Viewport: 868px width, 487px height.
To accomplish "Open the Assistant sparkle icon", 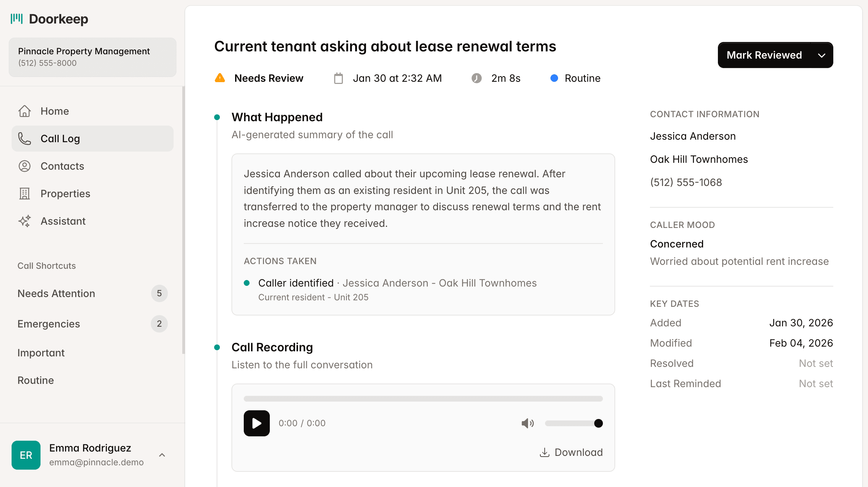I will point(24,221).
